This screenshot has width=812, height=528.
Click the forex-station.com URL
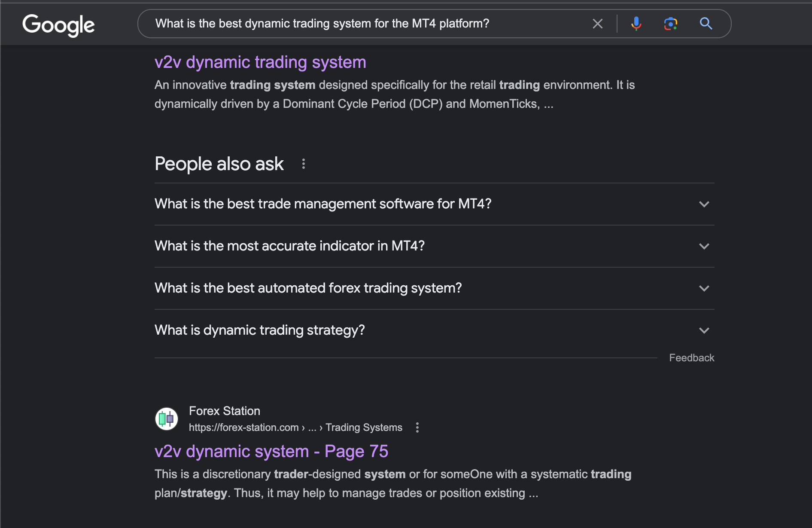[243, 427]
